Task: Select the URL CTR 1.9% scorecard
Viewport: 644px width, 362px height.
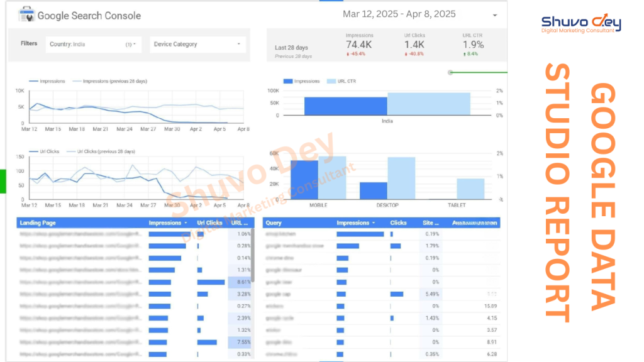Action: click(473, 45)
